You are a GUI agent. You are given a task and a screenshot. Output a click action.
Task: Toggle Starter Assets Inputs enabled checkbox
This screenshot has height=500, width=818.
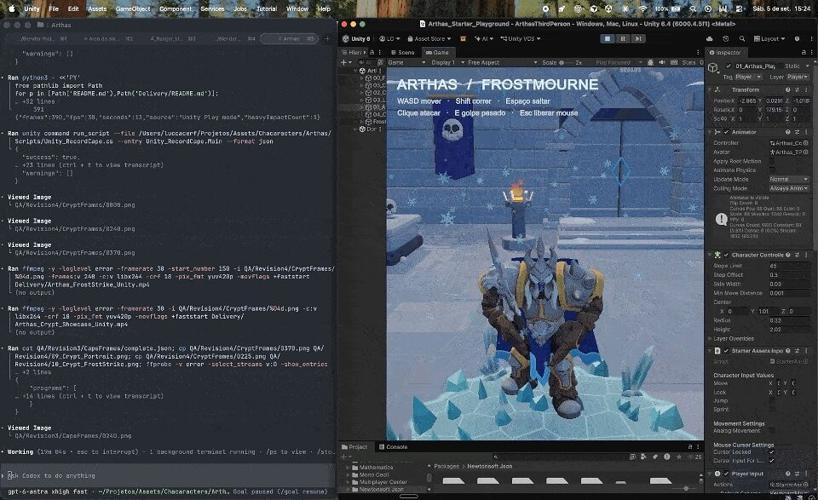pyautogui.click(x=726, y=351)
